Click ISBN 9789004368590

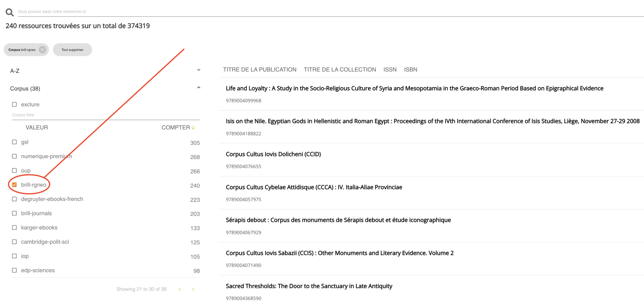pyautogui.click(x=243, y=298)
